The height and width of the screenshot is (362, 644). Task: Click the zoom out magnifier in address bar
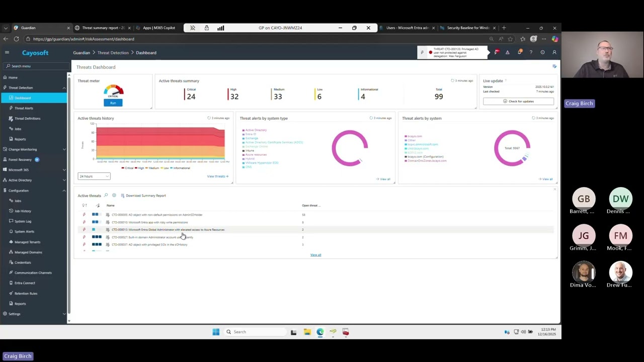click(x=492, y=39)
